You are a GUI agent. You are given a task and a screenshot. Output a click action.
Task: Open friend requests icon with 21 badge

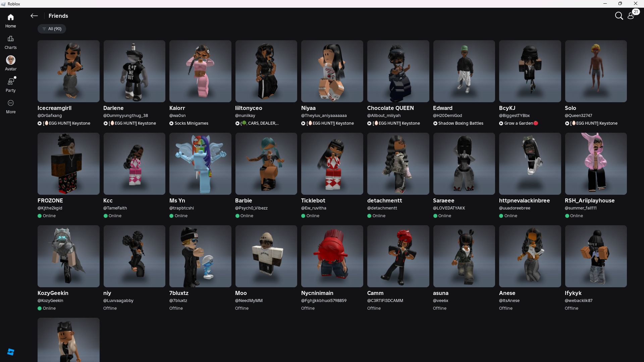pyautogui.click(x=631, y=16)
